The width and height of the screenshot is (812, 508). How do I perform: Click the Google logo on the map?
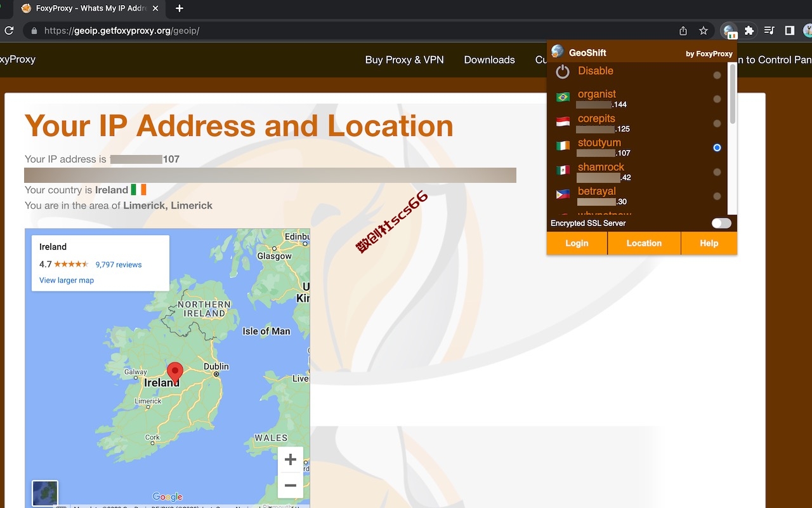[167, 497]
